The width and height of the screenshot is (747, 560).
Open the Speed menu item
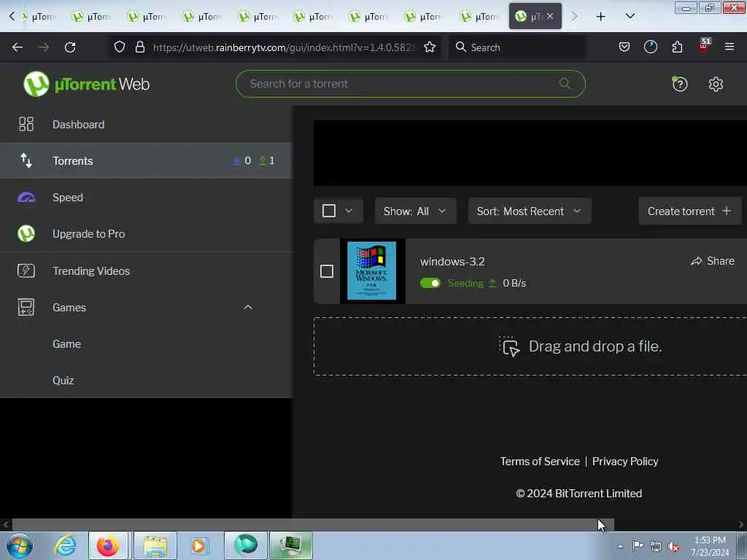pyautogui.click(x=146, y=197)
